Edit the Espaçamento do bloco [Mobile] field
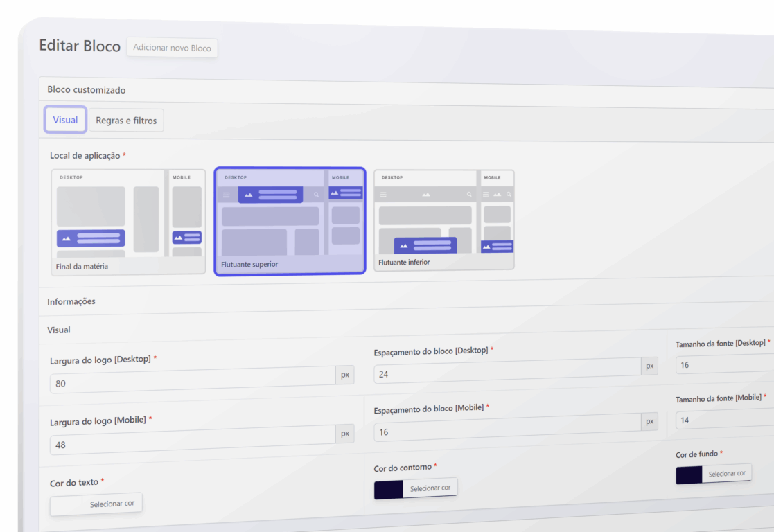This screenshot has width=774, height=532. [x=507, y=427]
